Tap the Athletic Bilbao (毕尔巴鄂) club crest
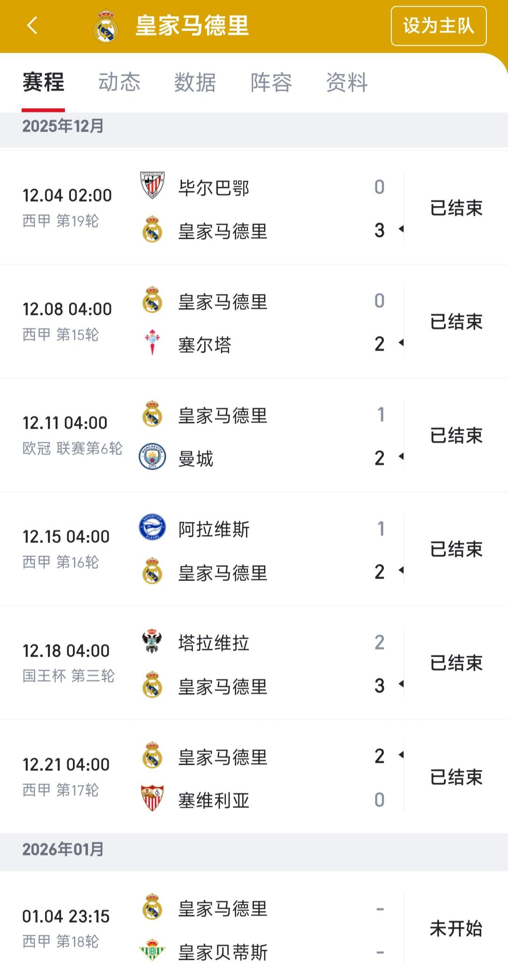Screen dimensions: 508x980 [152, 185]
